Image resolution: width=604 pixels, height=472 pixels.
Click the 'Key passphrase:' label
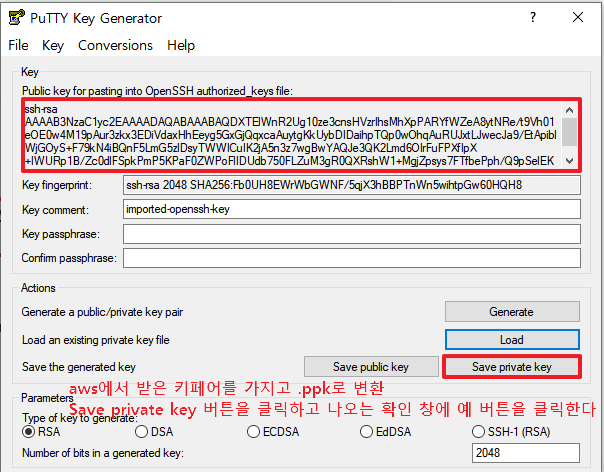(61, 234)
